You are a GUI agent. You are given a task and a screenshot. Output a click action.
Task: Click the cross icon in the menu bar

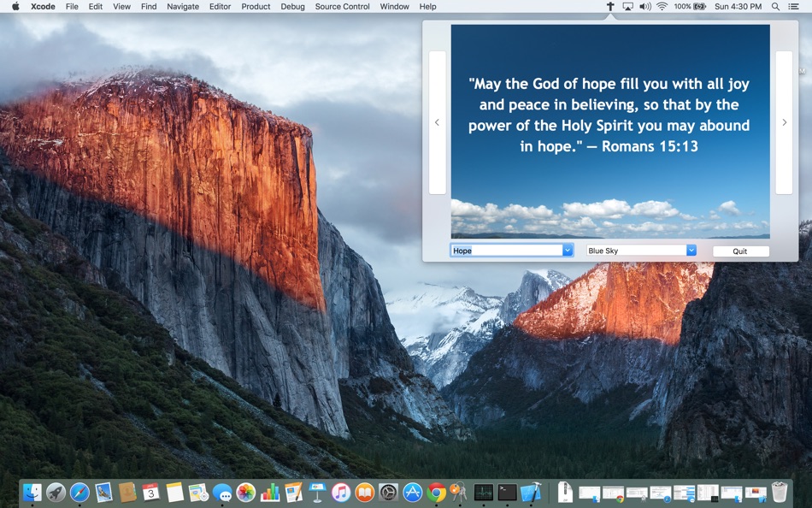[610, 6]
